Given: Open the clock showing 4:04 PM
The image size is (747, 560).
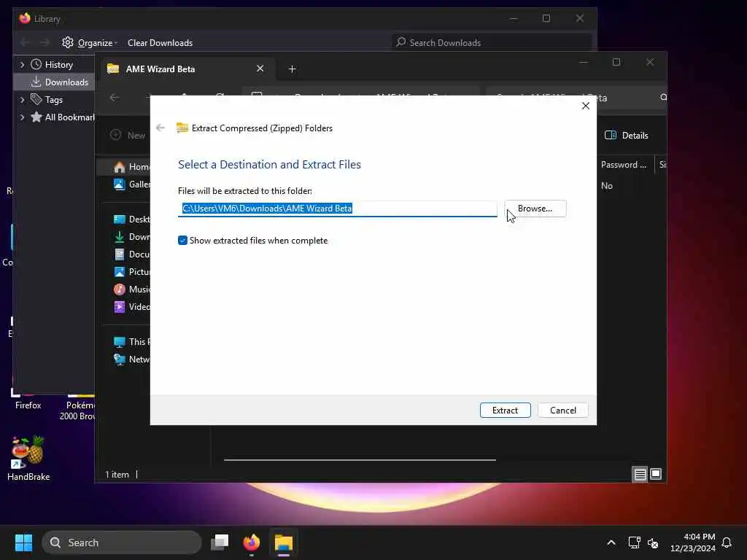Looking at the screenshot, I should click(693, 542).
